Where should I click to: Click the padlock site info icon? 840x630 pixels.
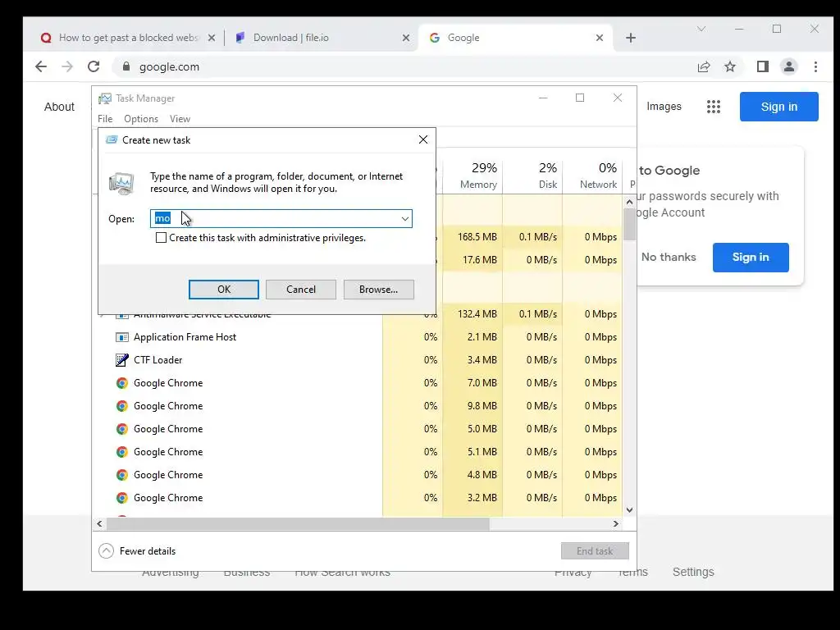click(126, 66)
